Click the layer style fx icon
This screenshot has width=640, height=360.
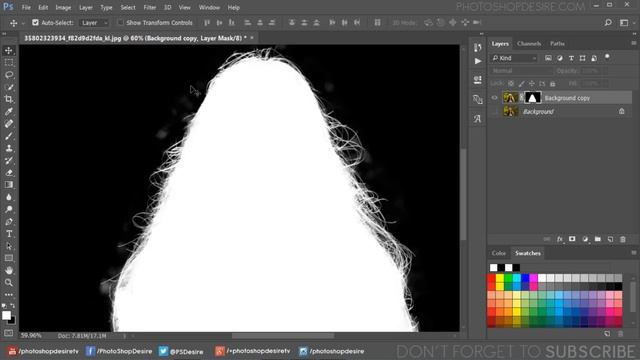560,239
